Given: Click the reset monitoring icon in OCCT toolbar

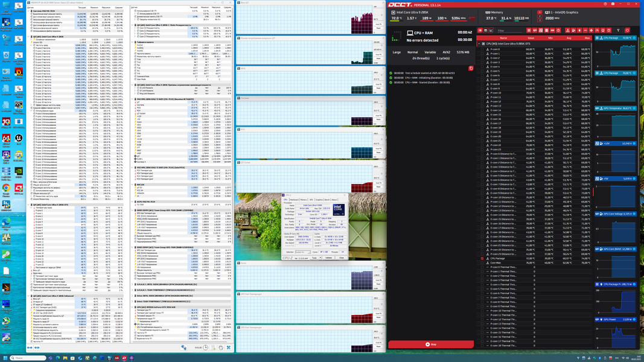Looking at the screenshot, I should (x=627, y=30).
